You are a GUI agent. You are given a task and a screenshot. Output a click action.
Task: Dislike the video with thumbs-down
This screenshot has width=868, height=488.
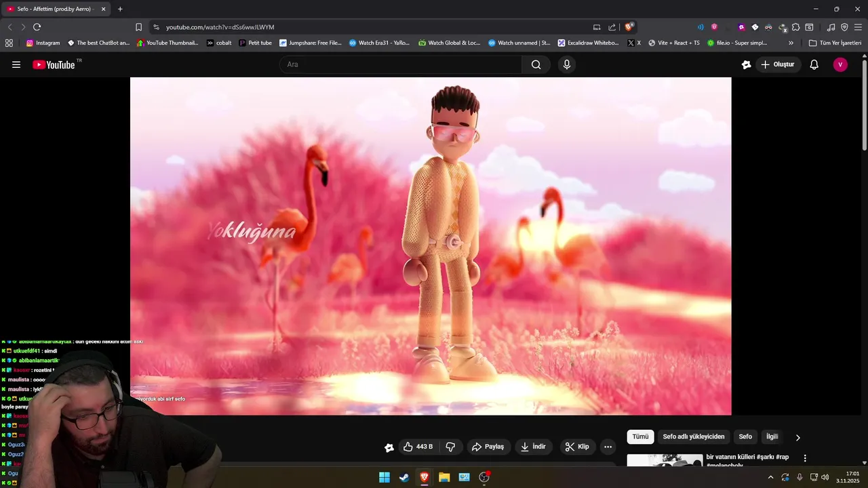450,447
